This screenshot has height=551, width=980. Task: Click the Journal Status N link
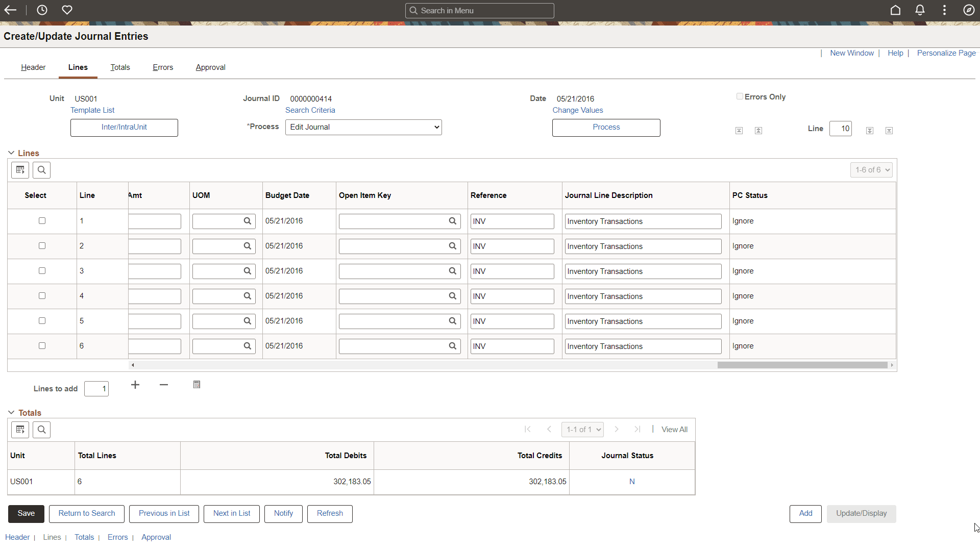tap(632, 482)
